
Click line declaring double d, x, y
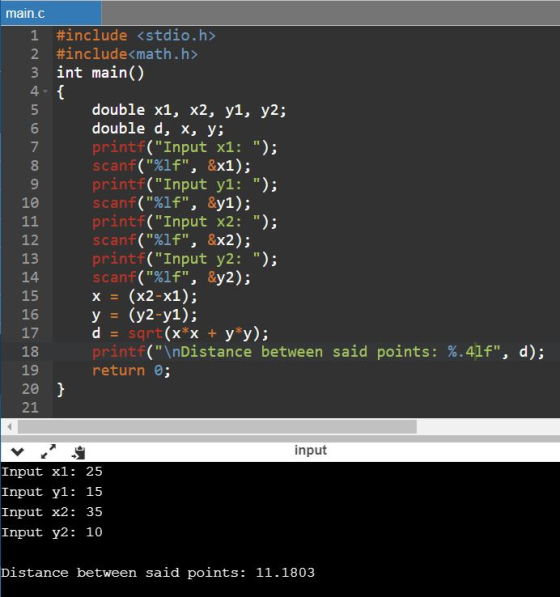[x=158, y=129]
